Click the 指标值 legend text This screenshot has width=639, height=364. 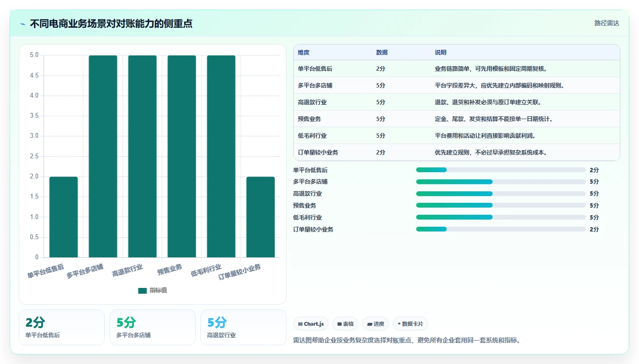click(x=158, y=290)
